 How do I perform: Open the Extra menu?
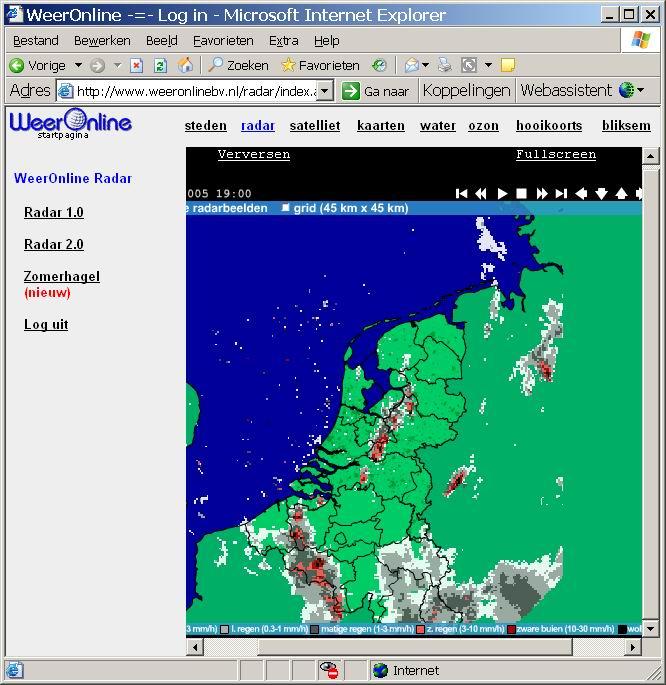coord(284,41)
